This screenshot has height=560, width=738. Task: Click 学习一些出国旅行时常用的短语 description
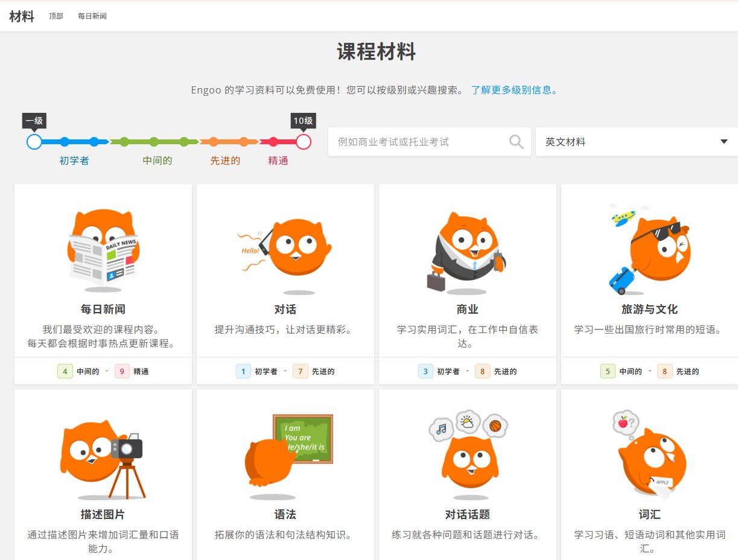pos(650,330)
